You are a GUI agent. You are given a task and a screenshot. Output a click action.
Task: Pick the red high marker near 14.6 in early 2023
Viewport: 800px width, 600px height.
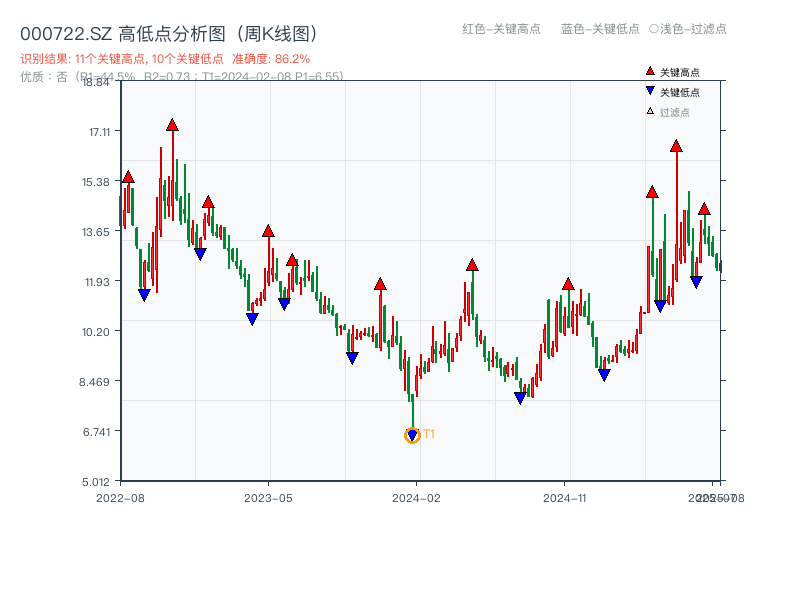coord(208,202)
